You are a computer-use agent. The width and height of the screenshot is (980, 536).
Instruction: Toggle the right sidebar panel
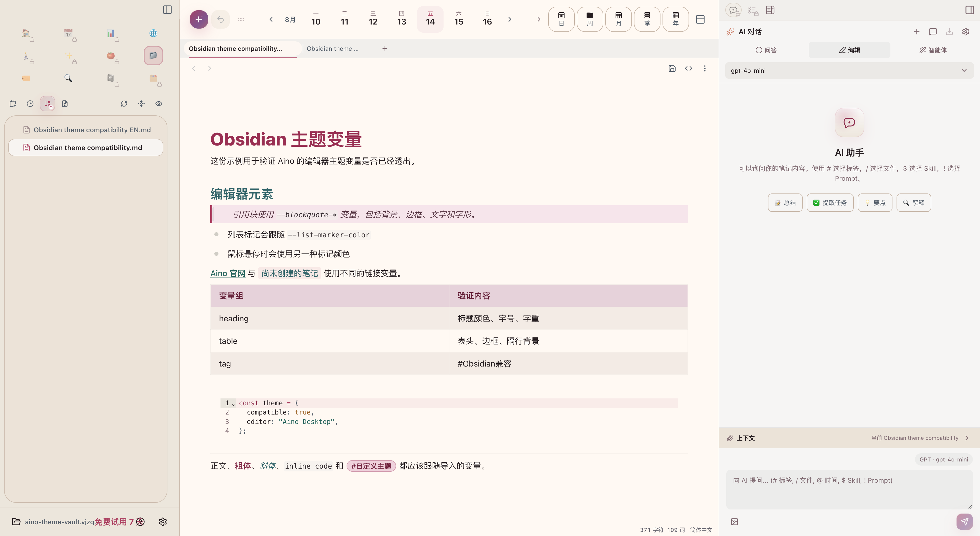970,10
